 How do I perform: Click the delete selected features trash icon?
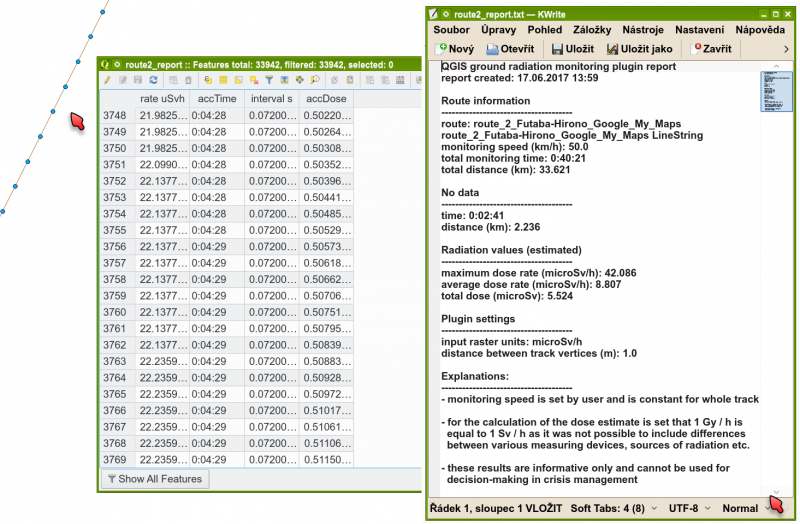point(188,79)
